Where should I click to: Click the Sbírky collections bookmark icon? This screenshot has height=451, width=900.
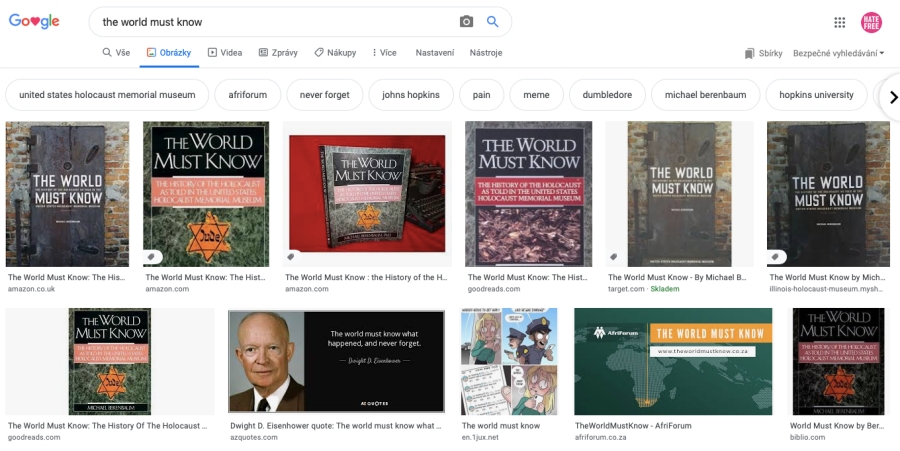tap(749, 53)
